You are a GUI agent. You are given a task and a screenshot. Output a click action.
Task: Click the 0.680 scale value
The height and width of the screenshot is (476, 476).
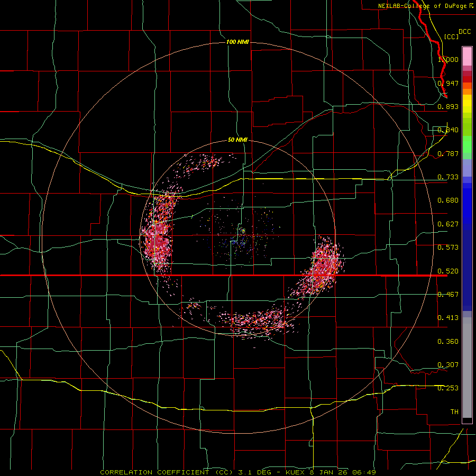click(448, 200)
